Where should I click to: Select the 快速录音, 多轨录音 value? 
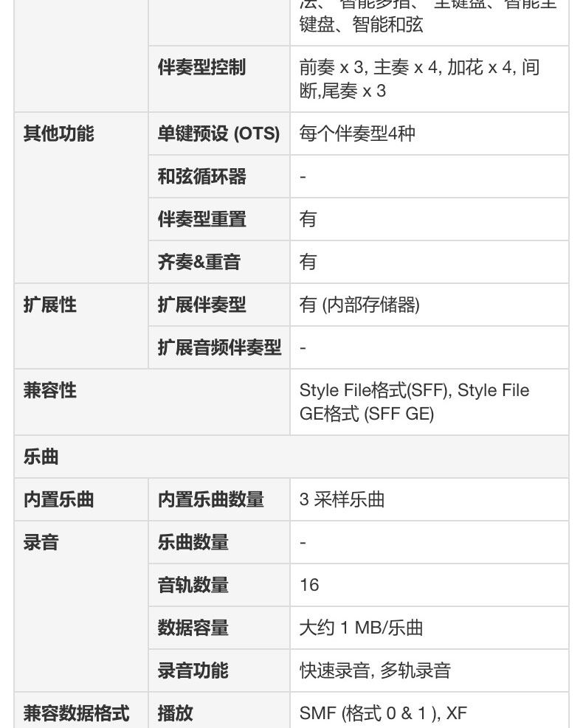375,671
